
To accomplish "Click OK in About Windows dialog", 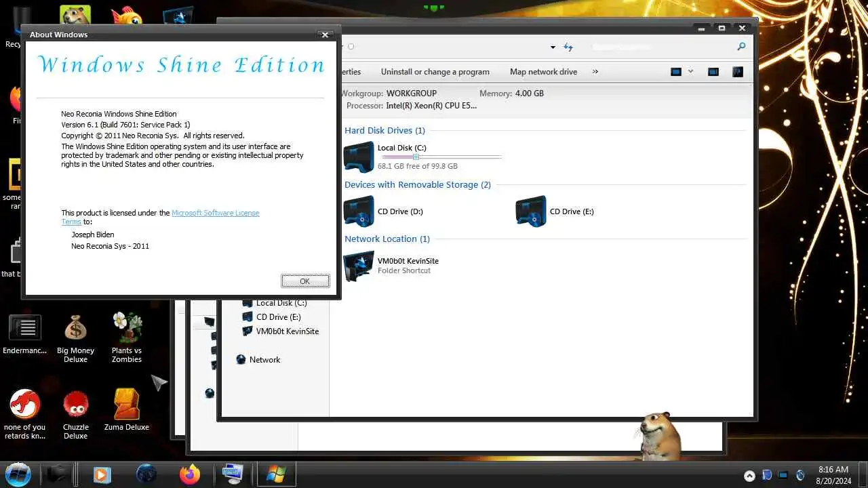I will pos(305,281).
